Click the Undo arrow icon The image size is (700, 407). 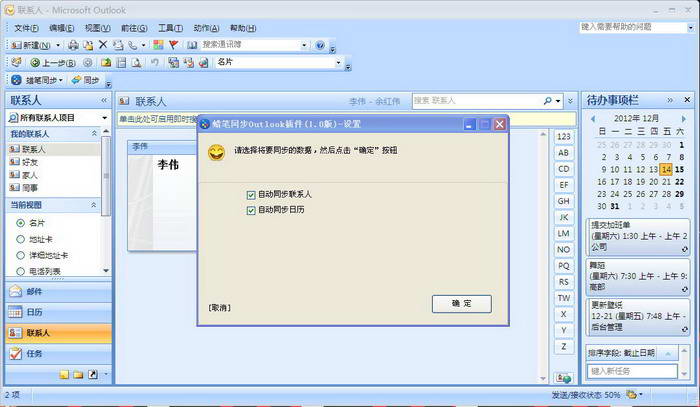tap(154, 62)
